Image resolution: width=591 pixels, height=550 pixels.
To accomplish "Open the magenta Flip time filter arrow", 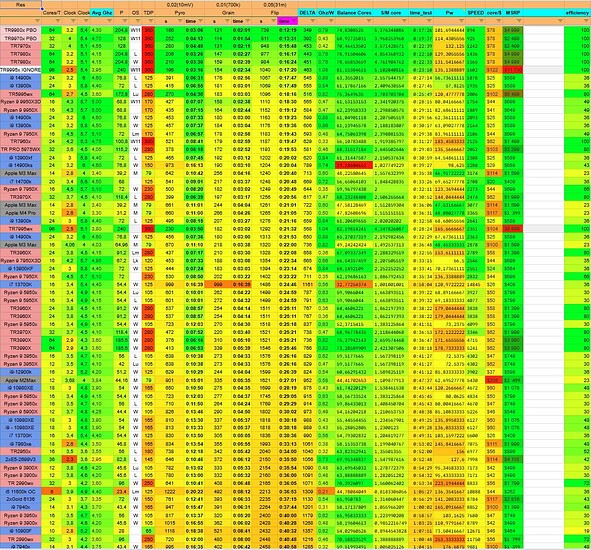I will pyautogui.click(x=294, y=21).
